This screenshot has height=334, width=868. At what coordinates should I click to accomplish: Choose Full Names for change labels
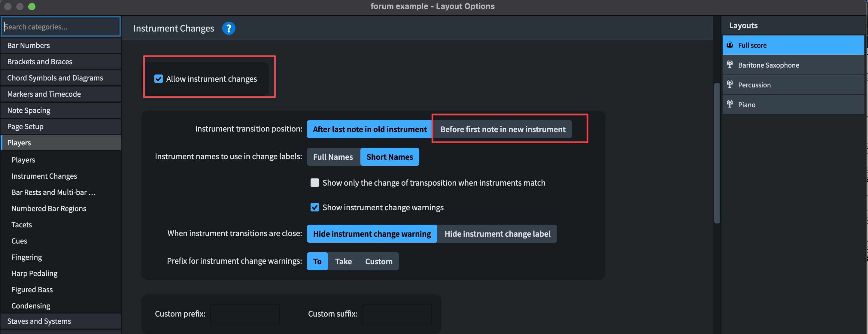(x=333, y=157)
